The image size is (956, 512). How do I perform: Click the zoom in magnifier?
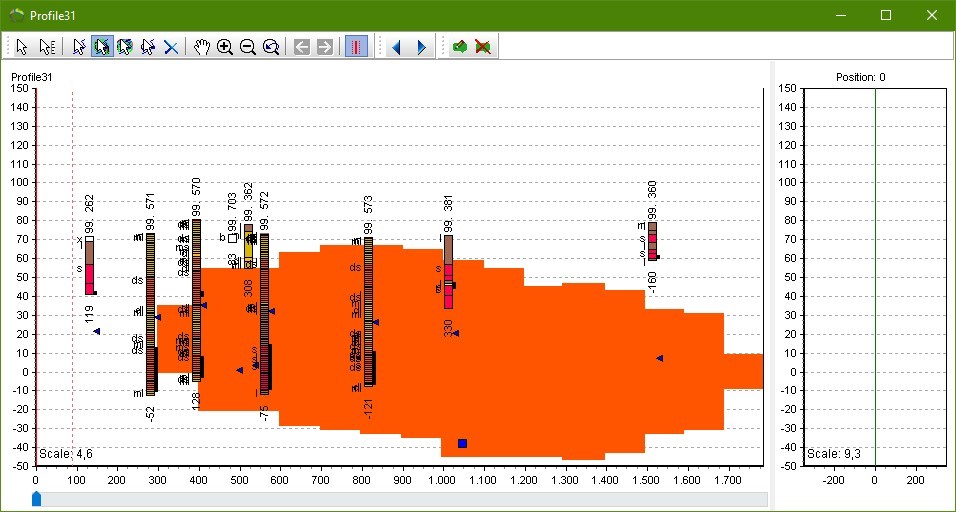pos(225,47)
